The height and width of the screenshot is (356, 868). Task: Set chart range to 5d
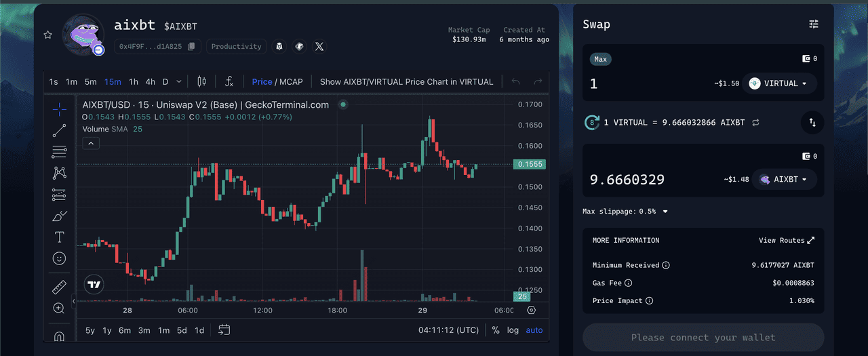tap(182, 330)
